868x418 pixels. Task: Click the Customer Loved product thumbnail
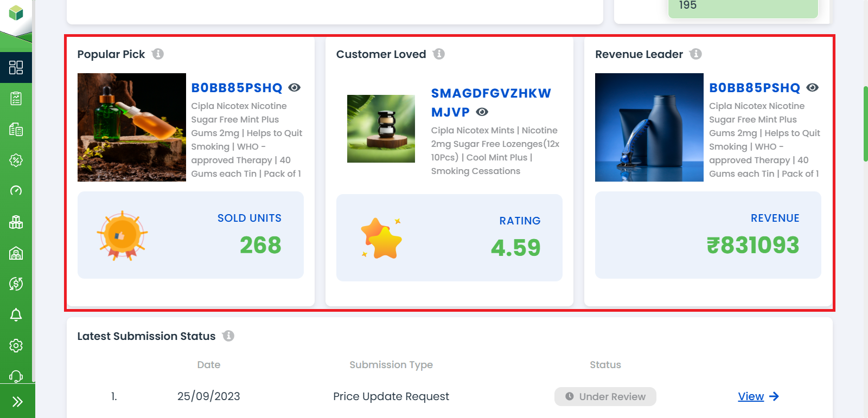[381, 128]
